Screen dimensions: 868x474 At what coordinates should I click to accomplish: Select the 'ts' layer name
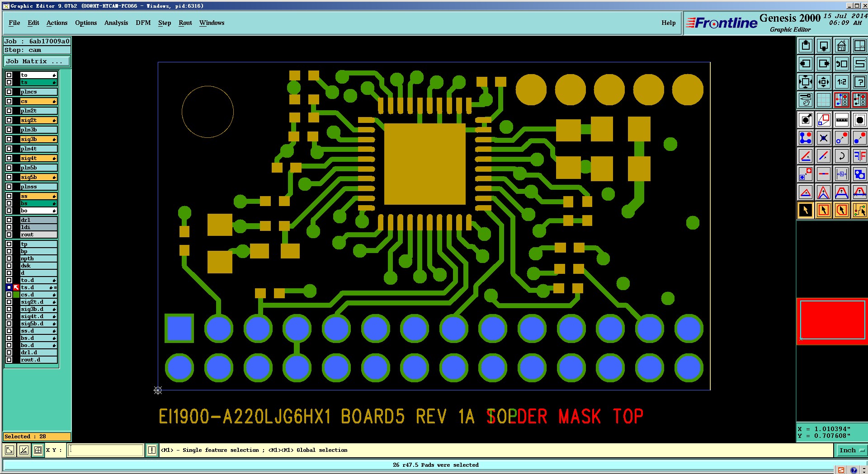(x=38, y=82)
